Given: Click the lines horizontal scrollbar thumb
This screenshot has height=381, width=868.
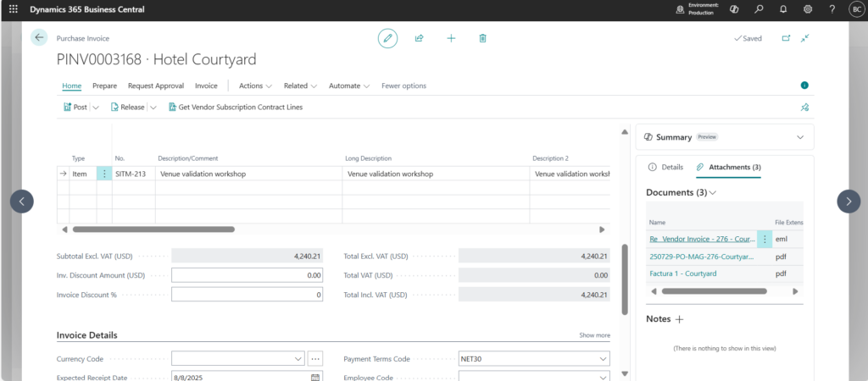Looking at the screenshot, I should 153,229.
